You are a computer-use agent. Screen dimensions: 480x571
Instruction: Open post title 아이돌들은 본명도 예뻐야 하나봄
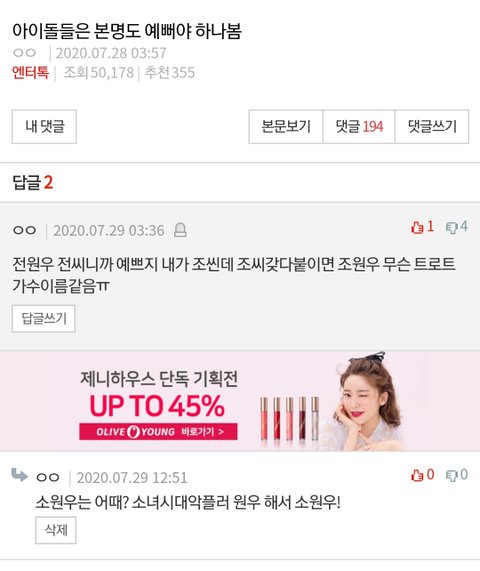127,31
